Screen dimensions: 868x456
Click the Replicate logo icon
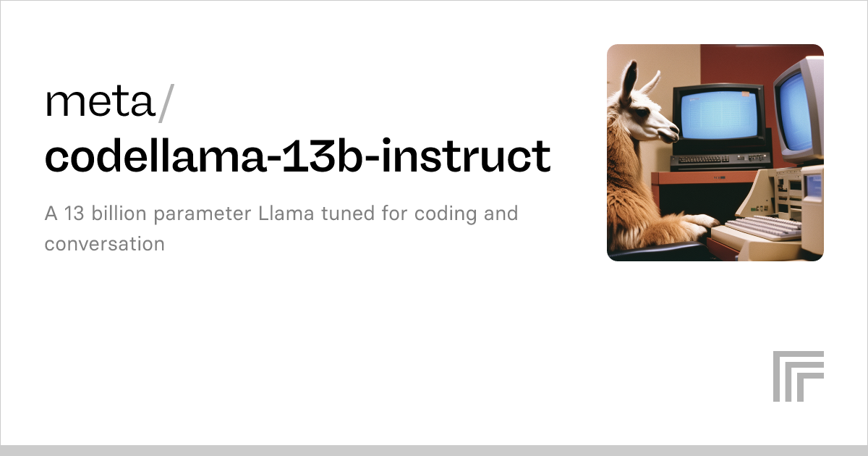[x=798, y=376]
